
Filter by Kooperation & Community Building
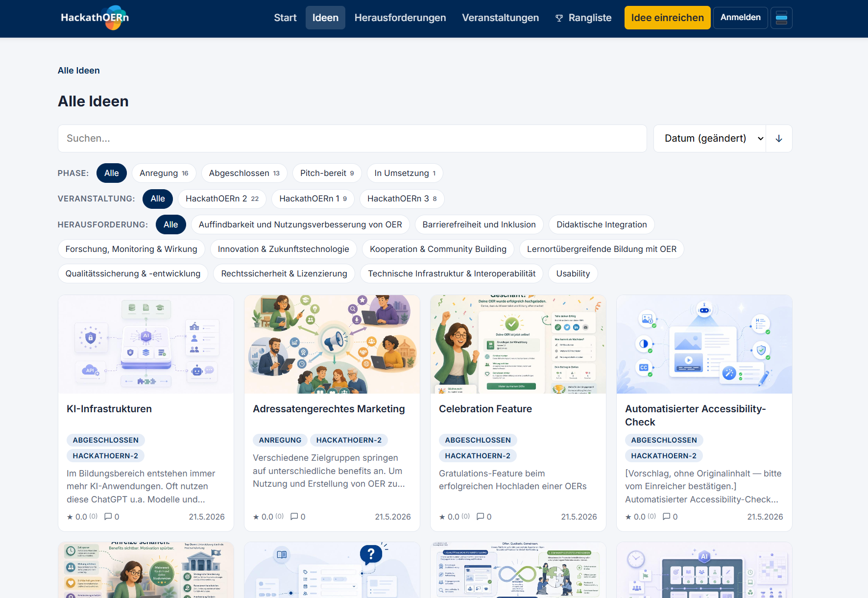click(438, 249)
